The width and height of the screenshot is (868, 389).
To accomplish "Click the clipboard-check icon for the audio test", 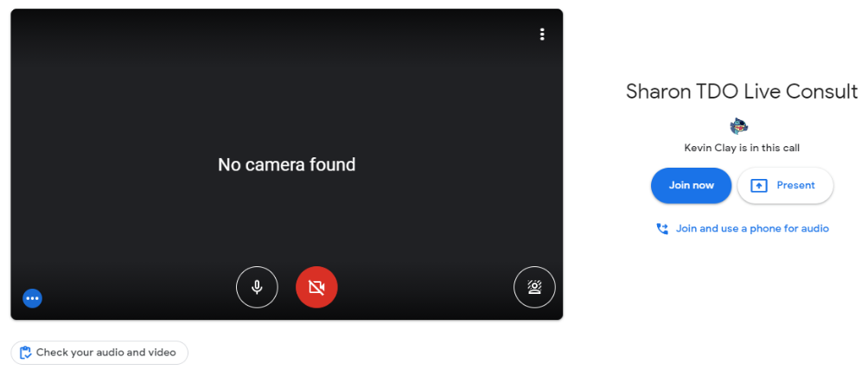I will point(25,353).
